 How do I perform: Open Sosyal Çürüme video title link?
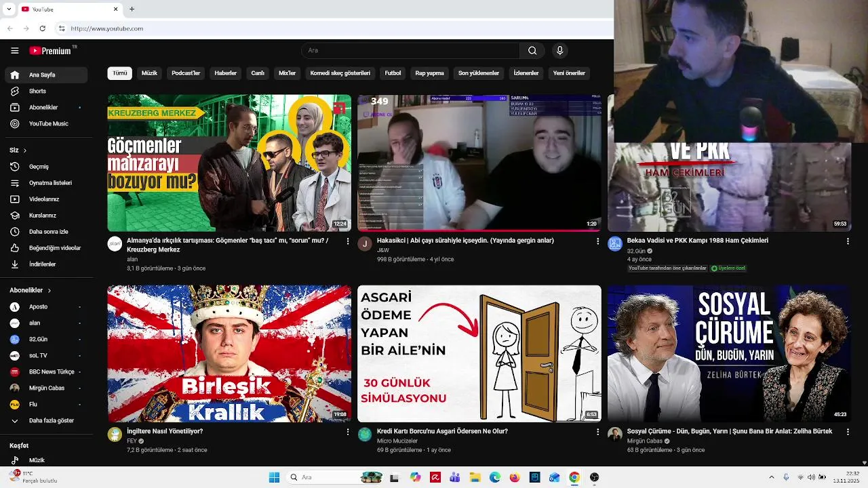[x=730, y=431]
